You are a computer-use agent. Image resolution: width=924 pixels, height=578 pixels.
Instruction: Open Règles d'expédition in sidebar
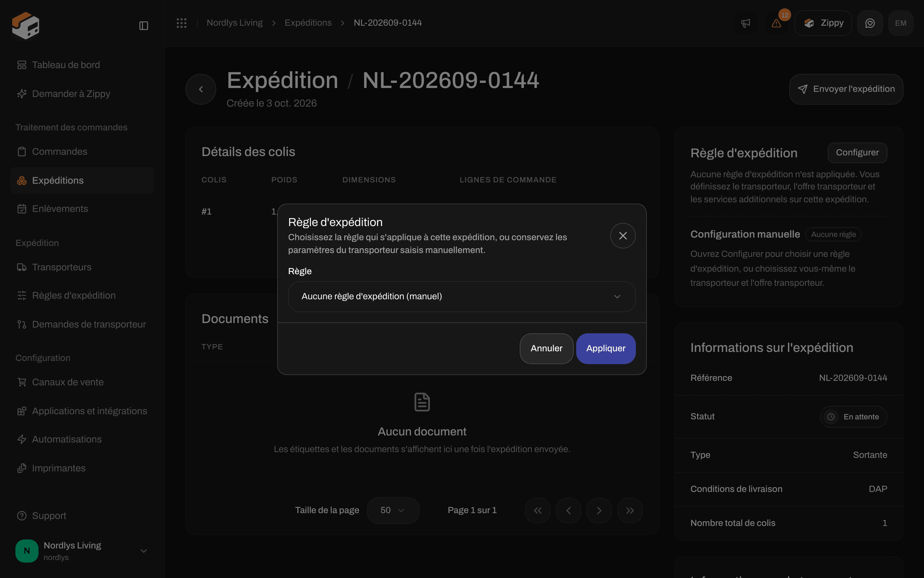(82, 295)
